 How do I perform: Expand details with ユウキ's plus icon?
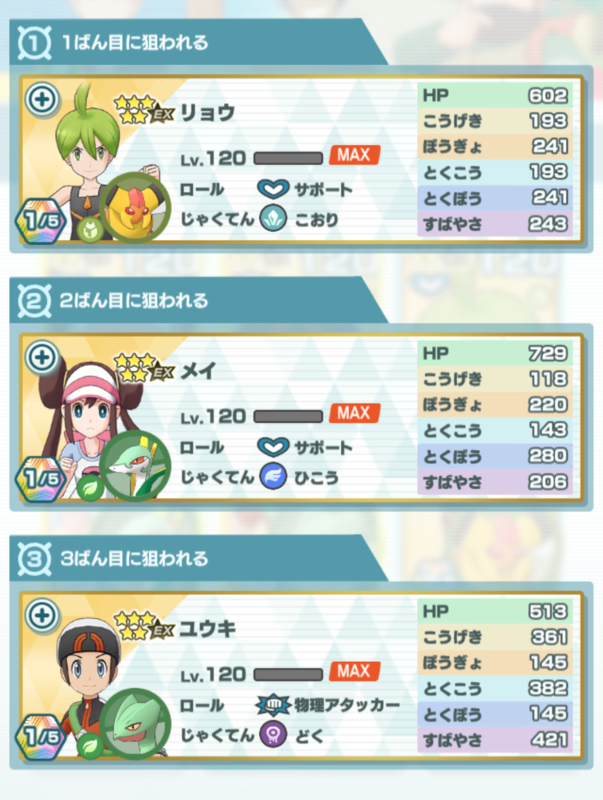click(x=42, y=616)
